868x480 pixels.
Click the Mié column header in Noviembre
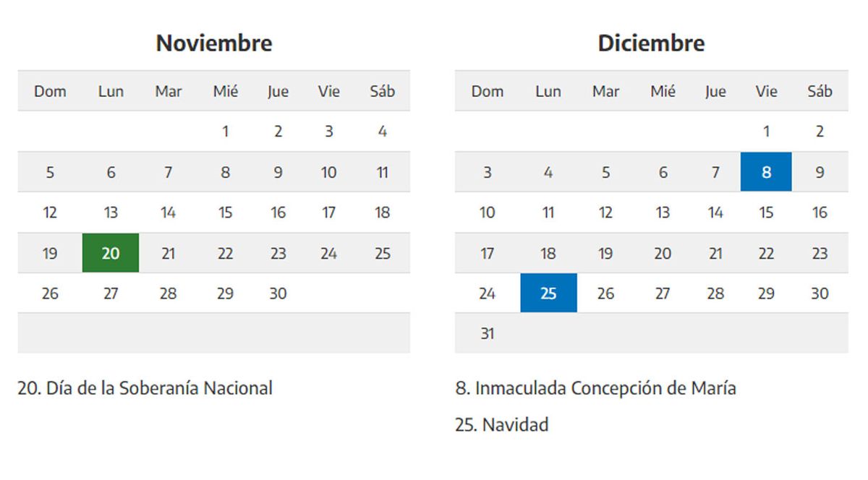(x=226, y=91)
